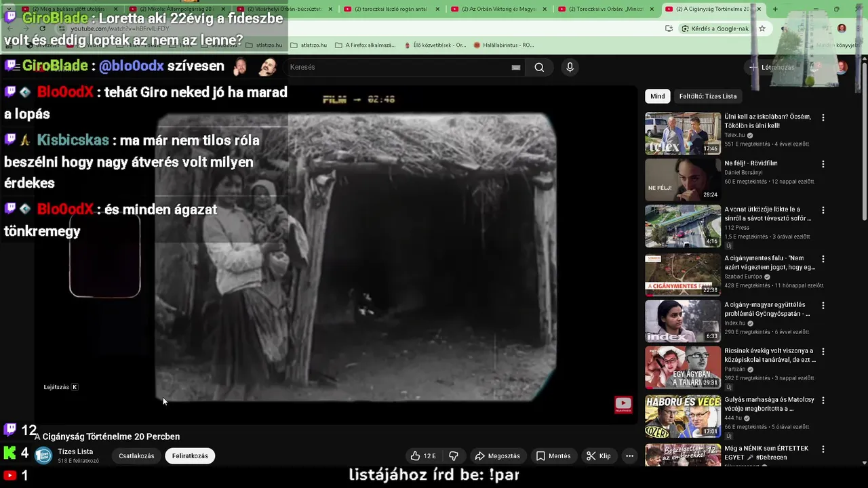Click the install app icon in address bar

point(669,28)
